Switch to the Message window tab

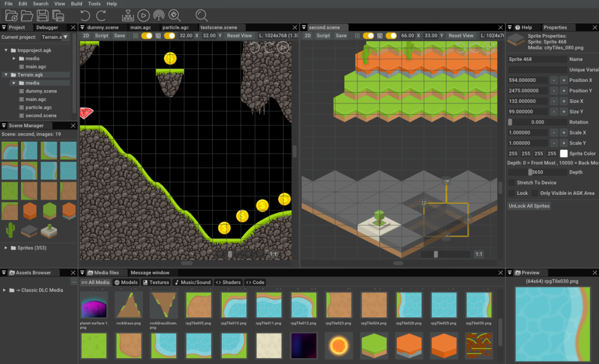point(150,273)
